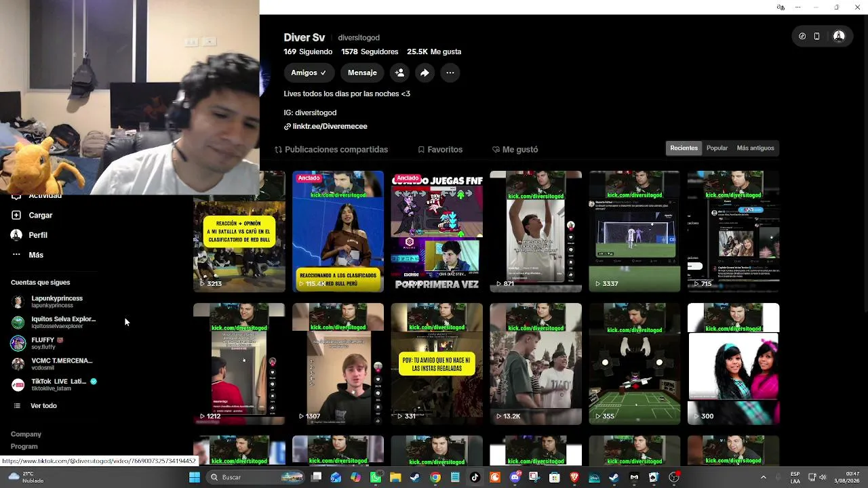Open the soccer goal video with 3337 views
The image size is (868, 488).
click(635, 231)
